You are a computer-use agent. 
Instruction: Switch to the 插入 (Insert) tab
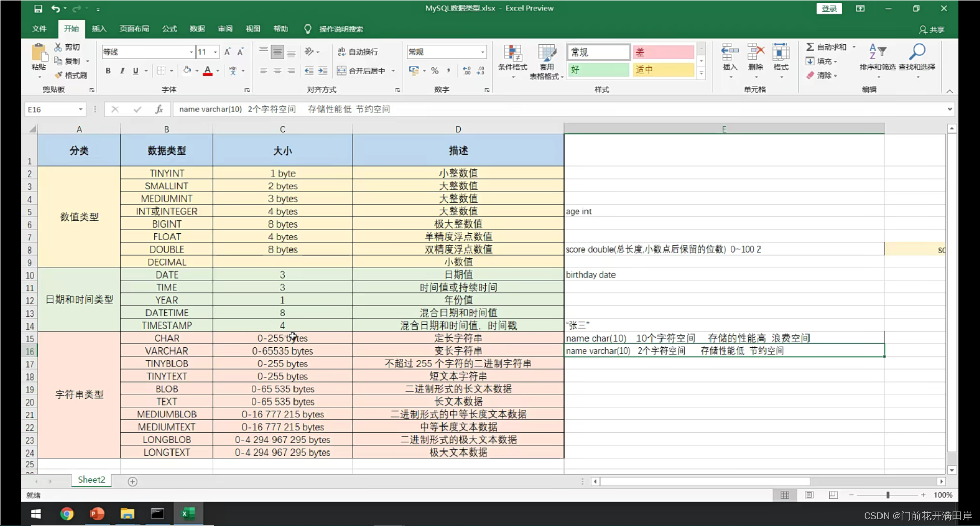pyautogui.click(x=99, y=29)
